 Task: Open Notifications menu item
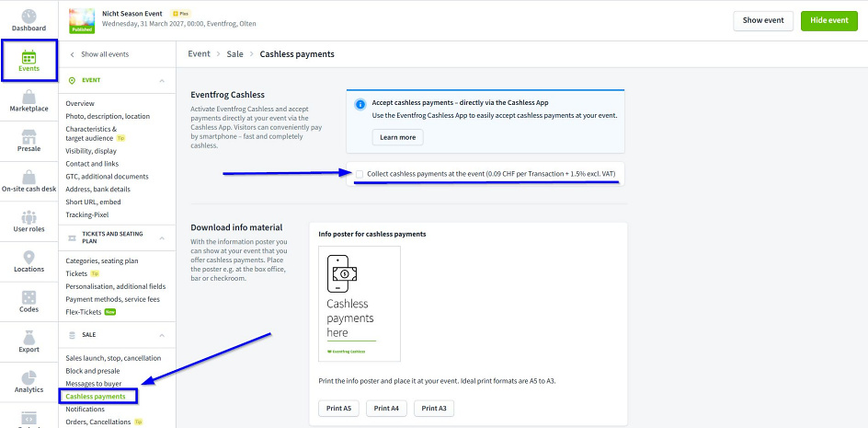pyautogui.click(x=85, y=410)
